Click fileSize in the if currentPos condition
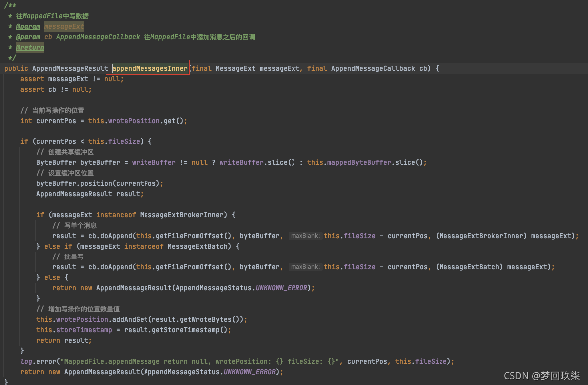 tap(124, 141)
